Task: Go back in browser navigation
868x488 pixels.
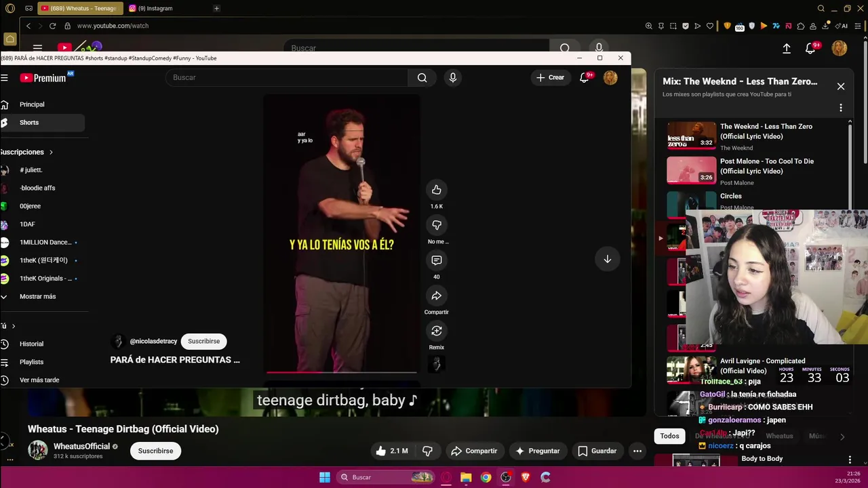Action: [x=28, y=26]
